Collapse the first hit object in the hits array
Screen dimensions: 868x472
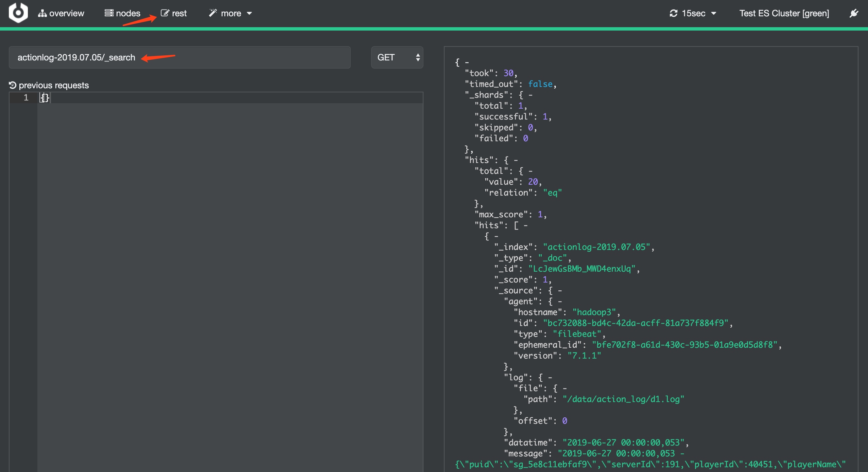tap(496, 236)
